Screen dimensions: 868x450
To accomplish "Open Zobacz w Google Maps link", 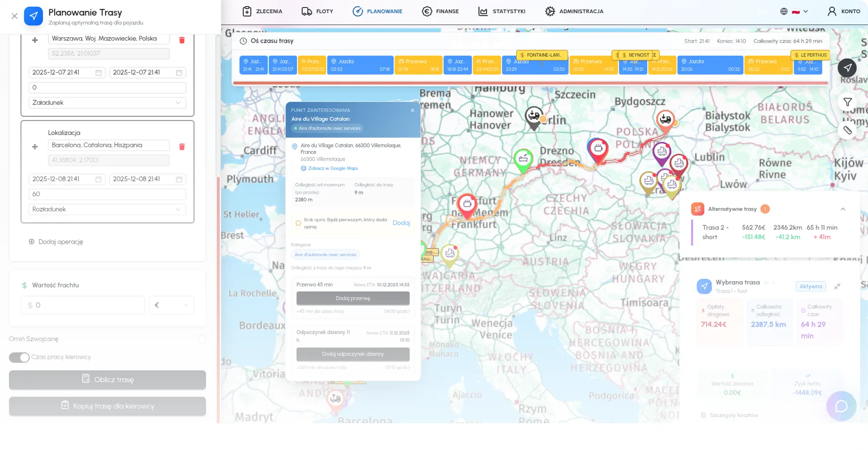I will pos(333,169).
